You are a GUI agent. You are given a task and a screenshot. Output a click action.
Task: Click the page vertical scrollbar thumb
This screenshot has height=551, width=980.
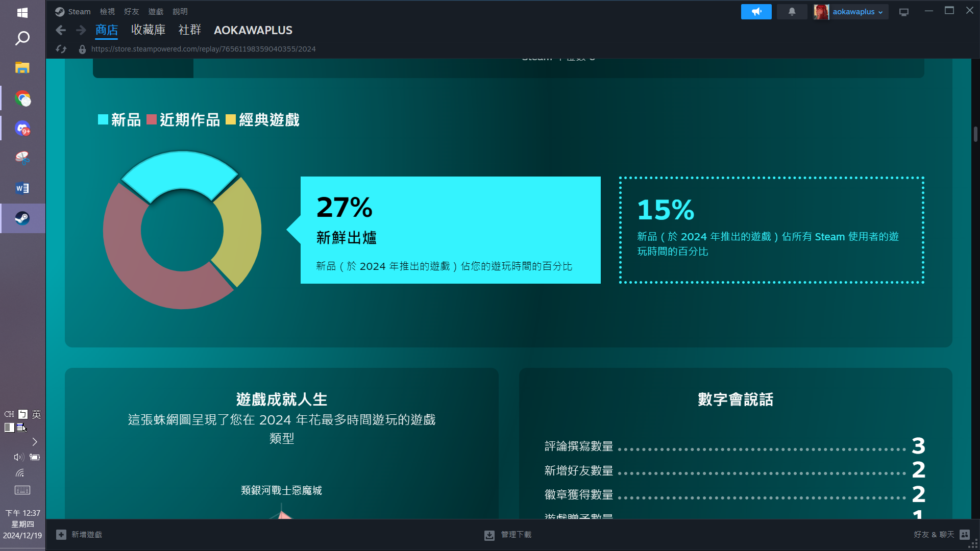click(x=975, y=134)
